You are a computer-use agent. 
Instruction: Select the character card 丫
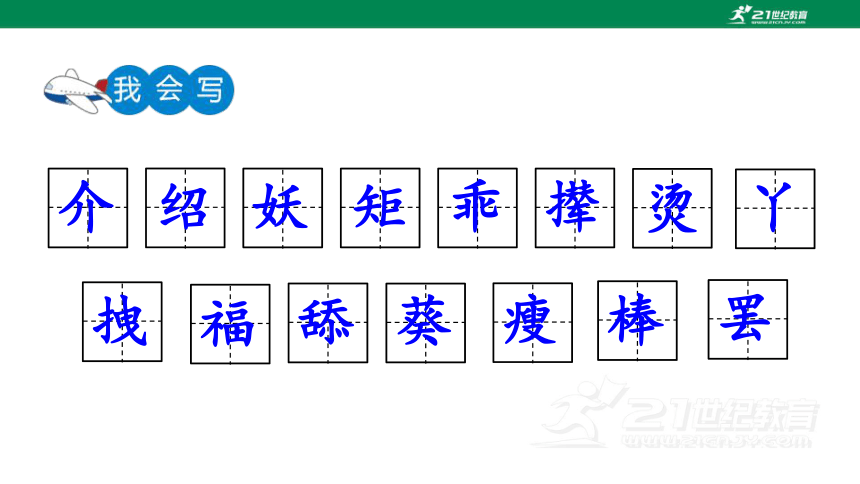[775, 209]
